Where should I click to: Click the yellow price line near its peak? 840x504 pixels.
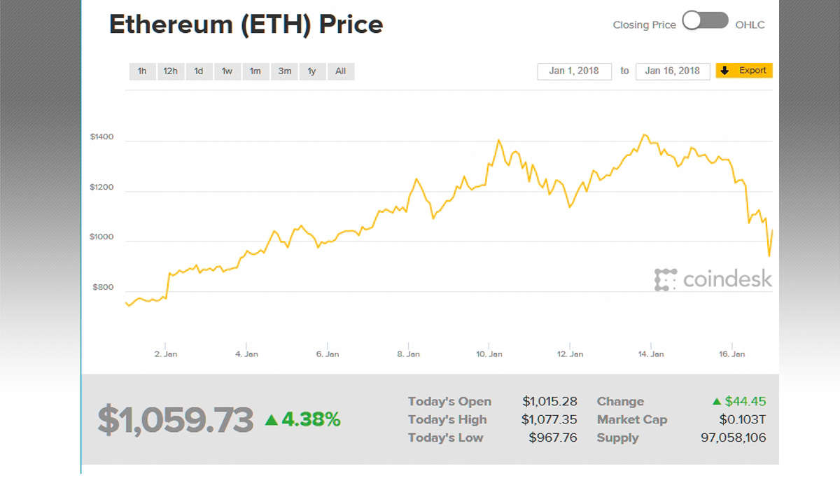click(645, 134)
